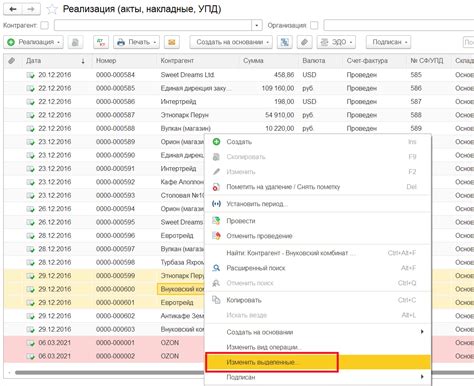
Task: Open the Реализация create dropdown button
Action: (33, 42)
